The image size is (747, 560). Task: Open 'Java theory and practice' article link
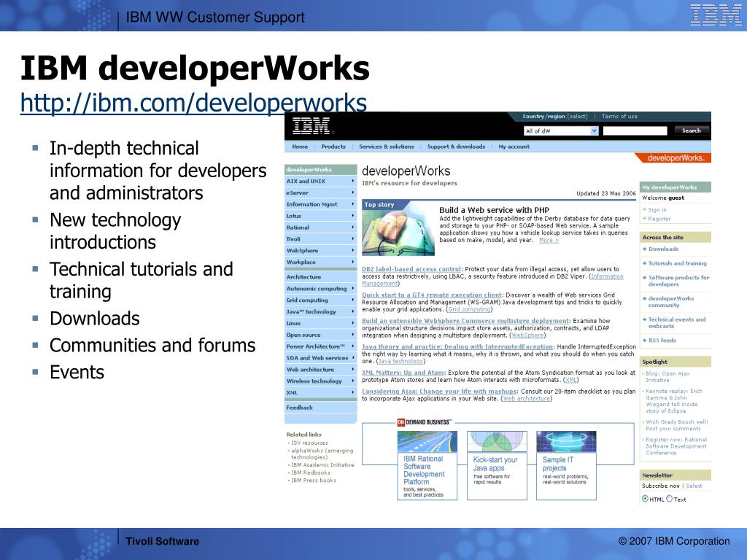coord(457,346)
